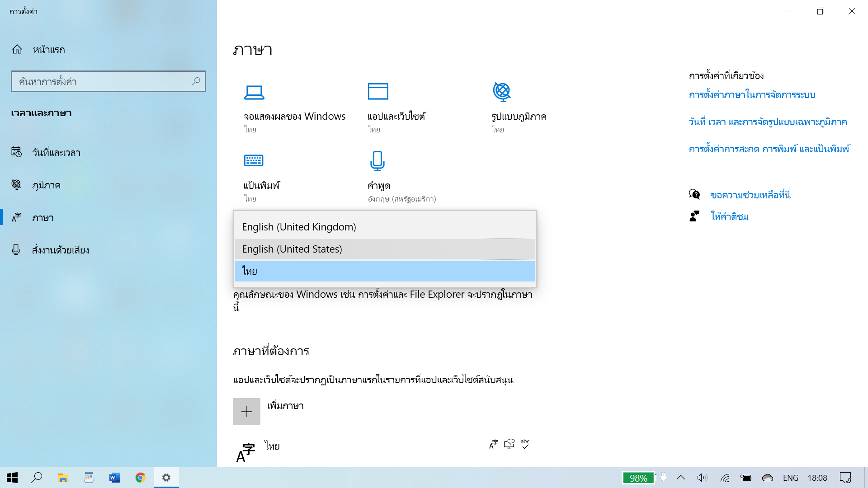Image resolution: width=868 pixels, height=488 pixels.
Task: Click the power battery tray icon
Action: (745, 478)
